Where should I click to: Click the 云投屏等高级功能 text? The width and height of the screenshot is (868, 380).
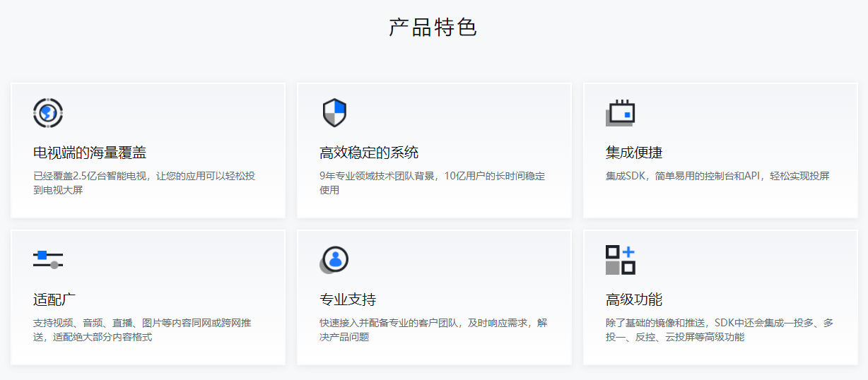(704, 337)
